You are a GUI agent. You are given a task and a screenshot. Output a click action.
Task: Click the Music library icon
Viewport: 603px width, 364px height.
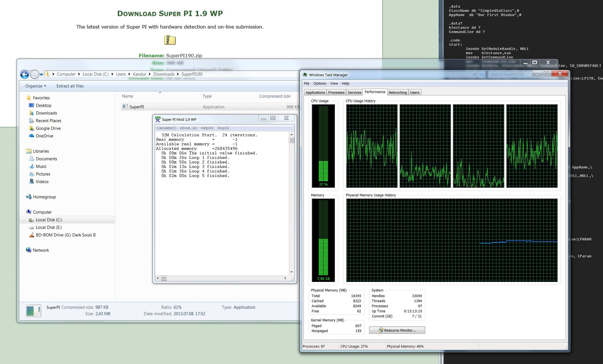click(x=31, y=166)
